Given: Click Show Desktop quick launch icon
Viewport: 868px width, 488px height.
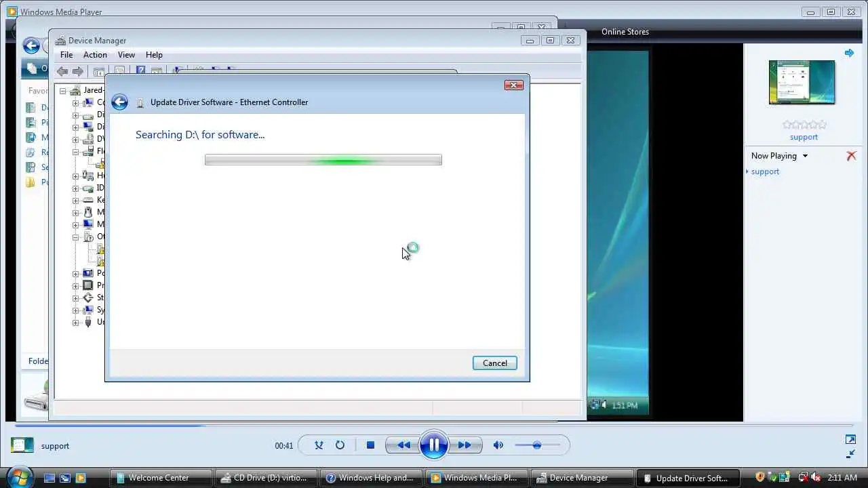Looking at the screenshot, I should (49, 478).
